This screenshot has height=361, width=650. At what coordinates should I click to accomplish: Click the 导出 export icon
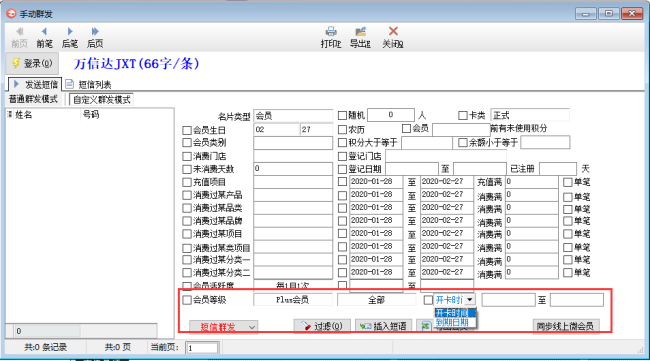(x=360, y=31)
